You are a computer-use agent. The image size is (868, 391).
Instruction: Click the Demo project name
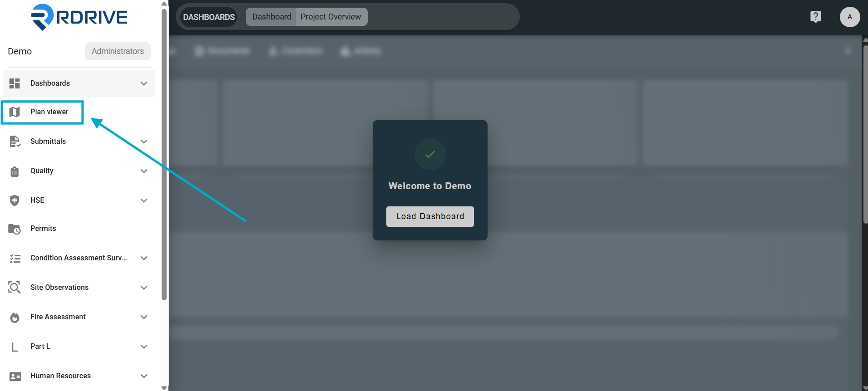point(20,51)
